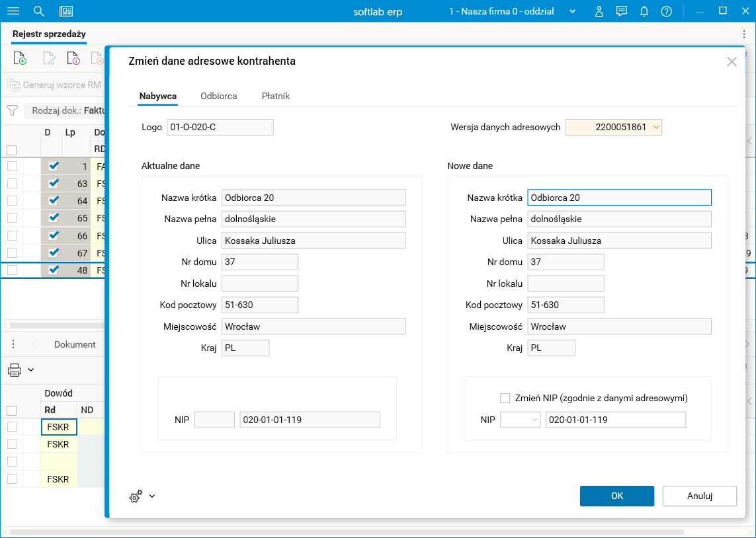Switch to the Odbiorca tab
The width and height of the screenshot is (756, 538).
pyautogui.click(x=219, y=96)
